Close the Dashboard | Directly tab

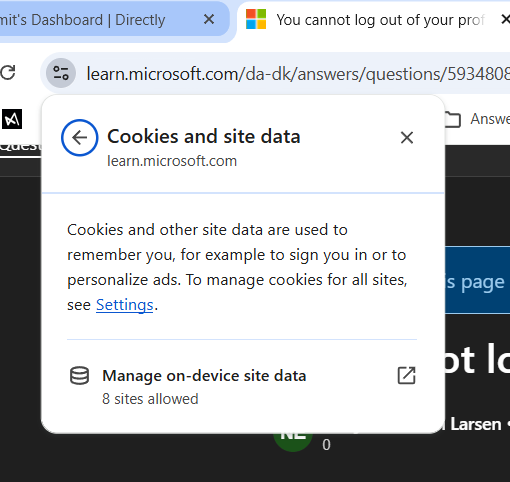pos(209,19)
